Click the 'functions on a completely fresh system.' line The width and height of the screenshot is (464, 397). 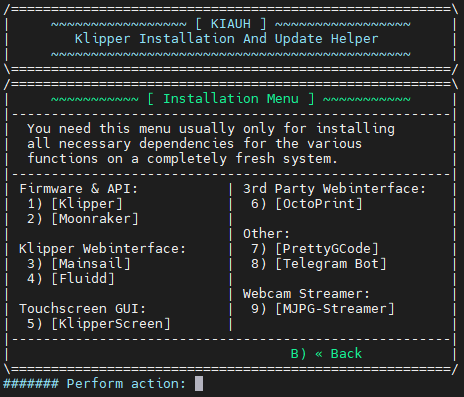183,159
